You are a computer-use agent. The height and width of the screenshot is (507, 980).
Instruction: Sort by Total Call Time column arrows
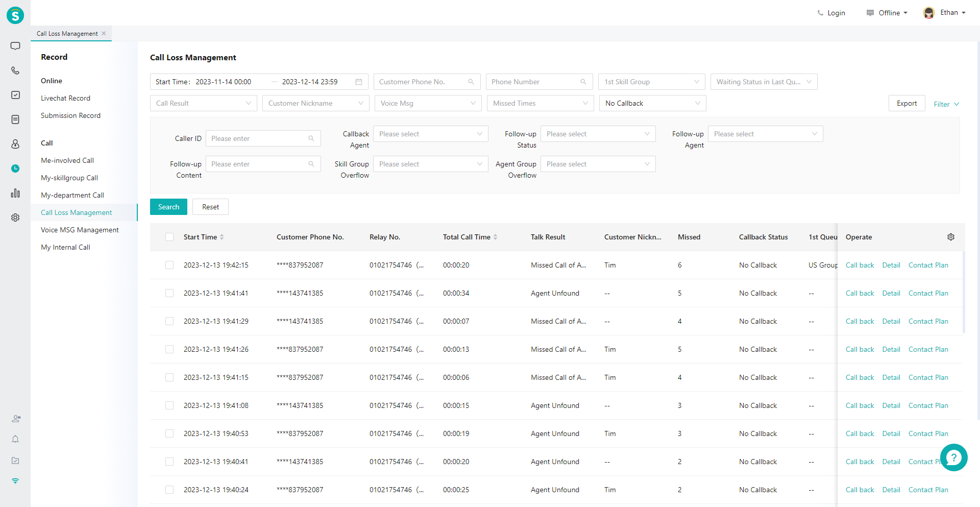click(x=496, y=237)
